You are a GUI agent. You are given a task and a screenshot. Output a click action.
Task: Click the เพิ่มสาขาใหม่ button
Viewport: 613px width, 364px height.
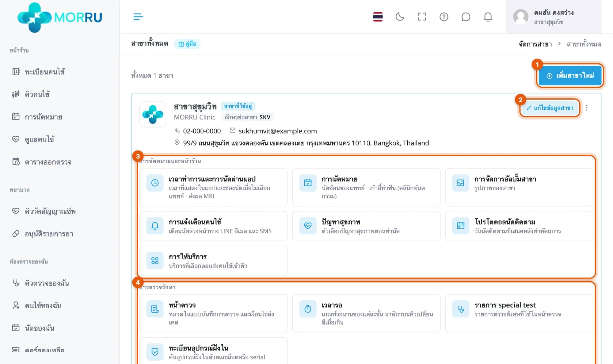click(x=570, y=75)
